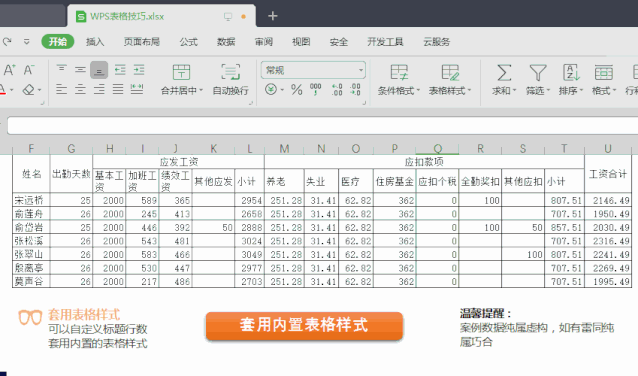Open the 视图 tab
638x376 pixels.
tap(301, 42)
